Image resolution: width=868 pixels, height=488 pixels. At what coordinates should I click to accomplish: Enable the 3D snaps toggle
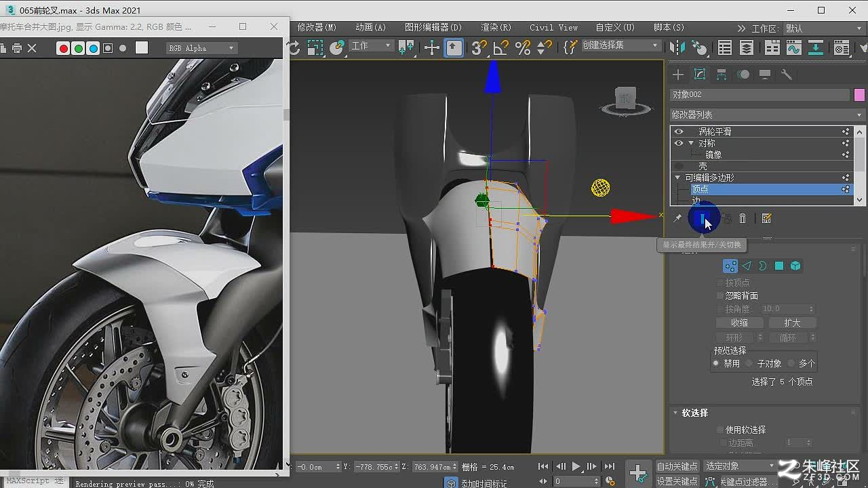479,47
